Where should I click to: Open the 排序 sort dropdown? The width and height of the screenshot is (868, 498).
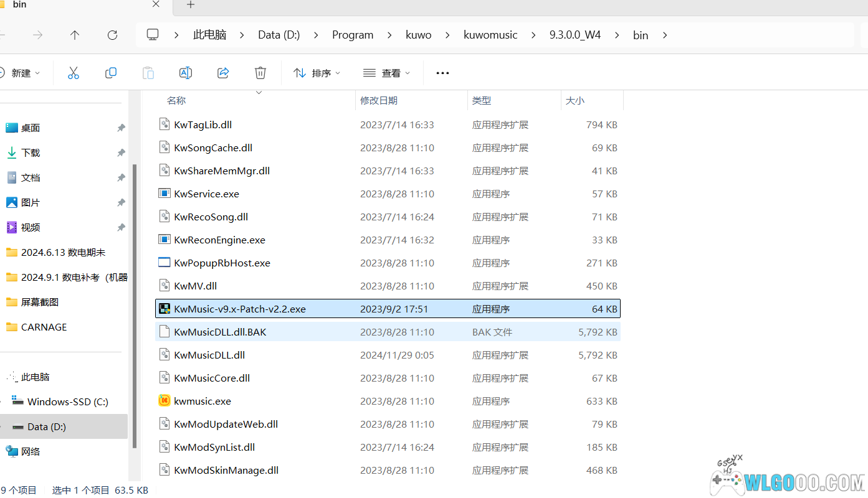(x=317, y=73)
